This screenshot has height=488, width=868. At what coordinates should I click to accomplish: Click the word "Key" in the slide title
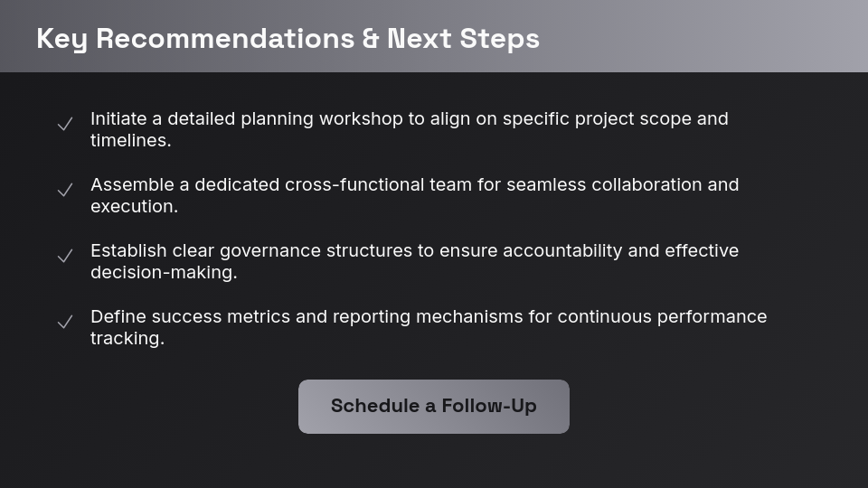click(x=61, y=39)
